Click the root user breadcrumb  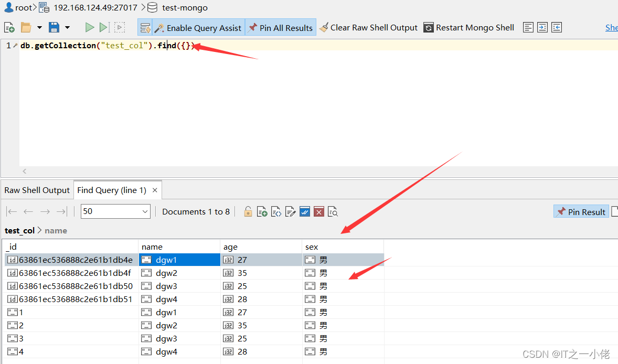click(18, 7)
